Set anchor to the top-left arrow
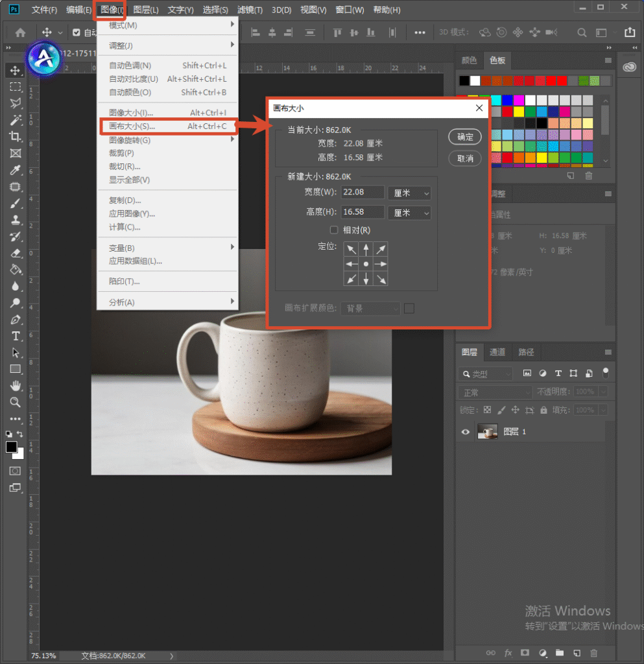This screenshot has width=644, height=664. 351,250
